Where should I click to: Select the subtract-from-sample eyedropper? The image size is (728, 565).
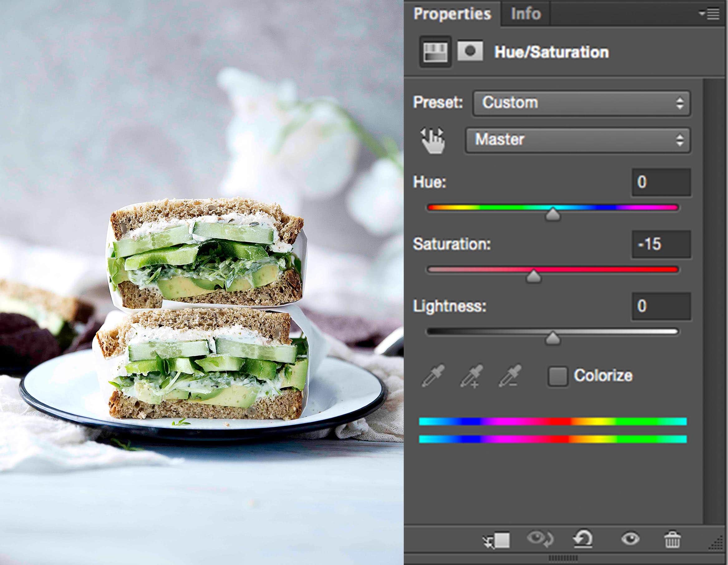(510, 376)
